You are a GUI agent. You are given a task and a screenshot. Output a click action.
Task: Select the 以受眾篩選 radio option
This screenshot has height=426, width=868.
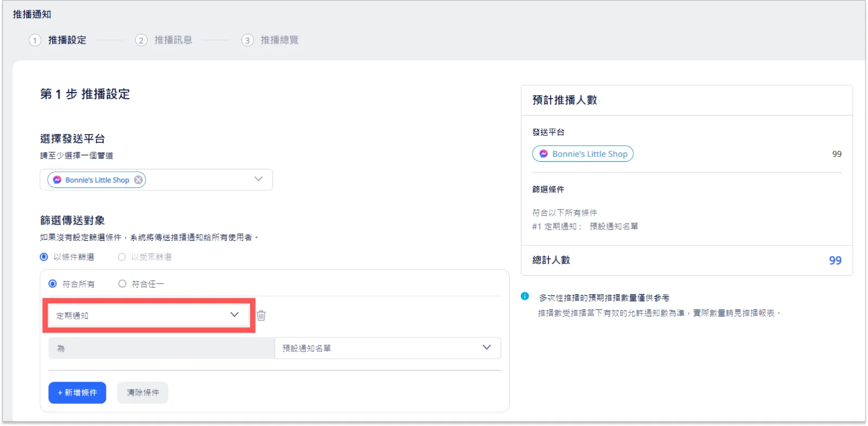coord(122,257)
